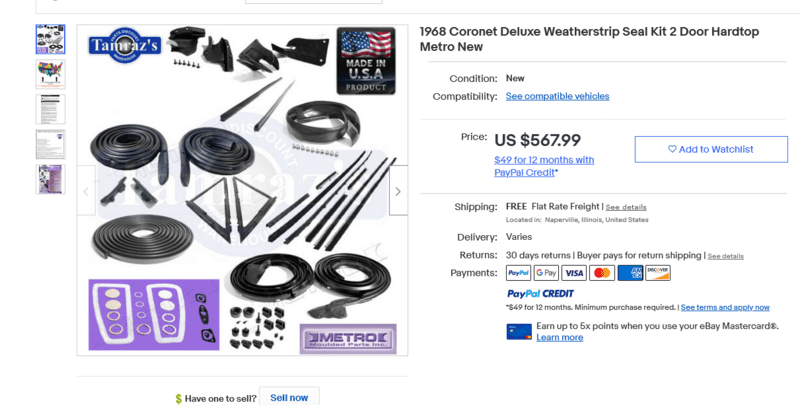Click the PayPal payment icon
The height and width of the screenshot is (405, 800).
point(518,273)
